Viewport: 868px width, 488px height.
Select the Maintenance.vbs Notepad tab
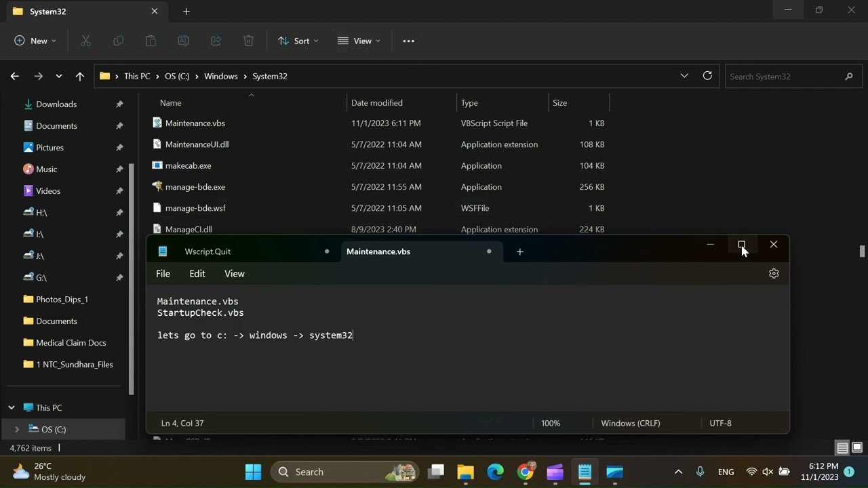click(422, 251)
